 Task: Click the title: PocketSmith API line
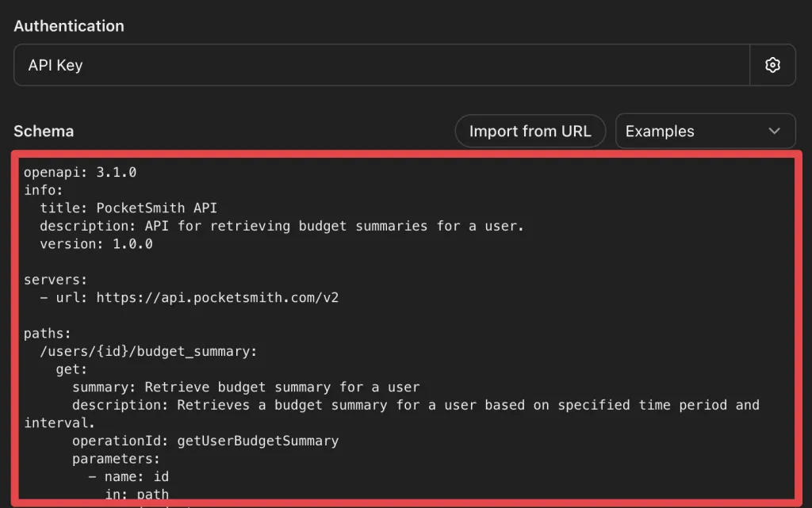(x=128, y=208)
